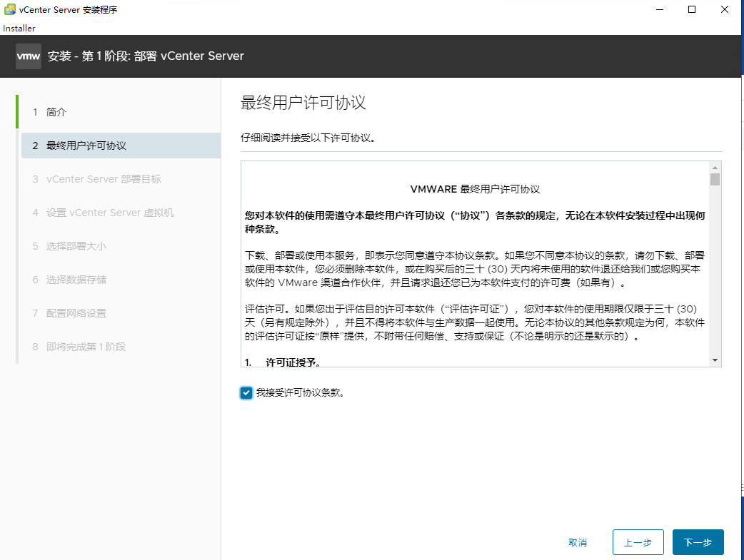
Task: Select step 3 vCenter Server 部署目标
Action: (121, 179)
